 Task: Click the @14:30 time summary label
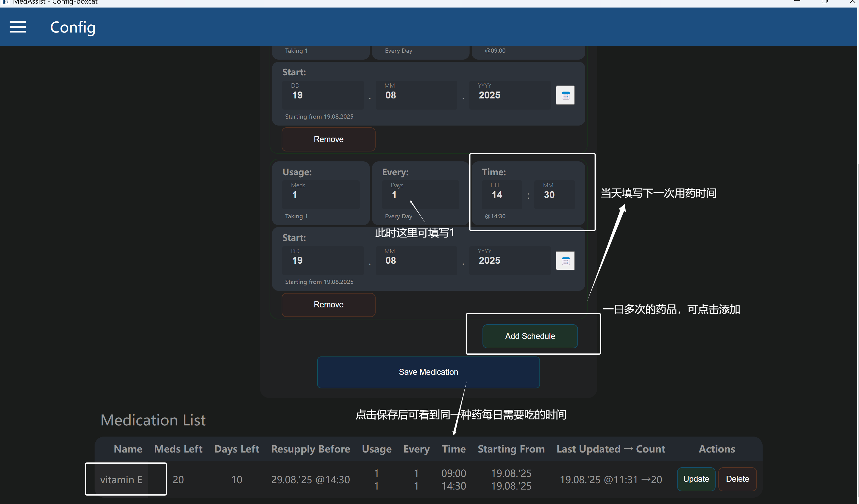(x=495, y=216)
